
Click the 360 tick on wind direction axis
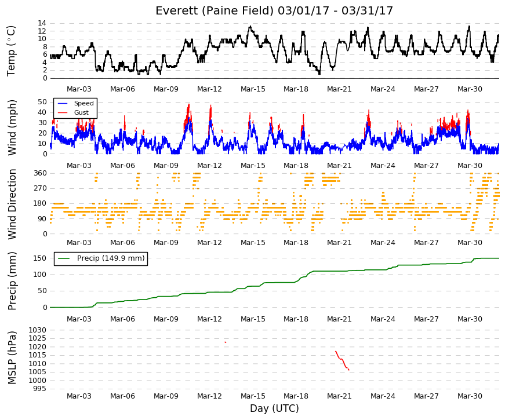(40, 173)
